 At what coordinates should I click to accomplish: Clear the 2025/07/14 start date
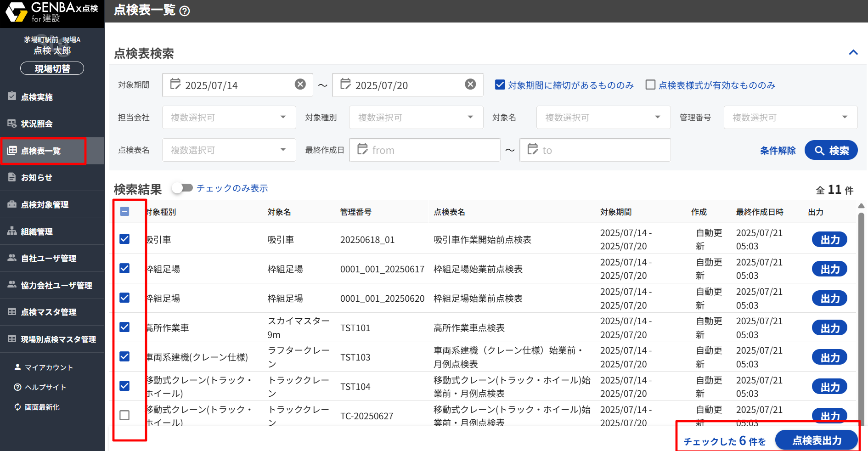point(300,85)
